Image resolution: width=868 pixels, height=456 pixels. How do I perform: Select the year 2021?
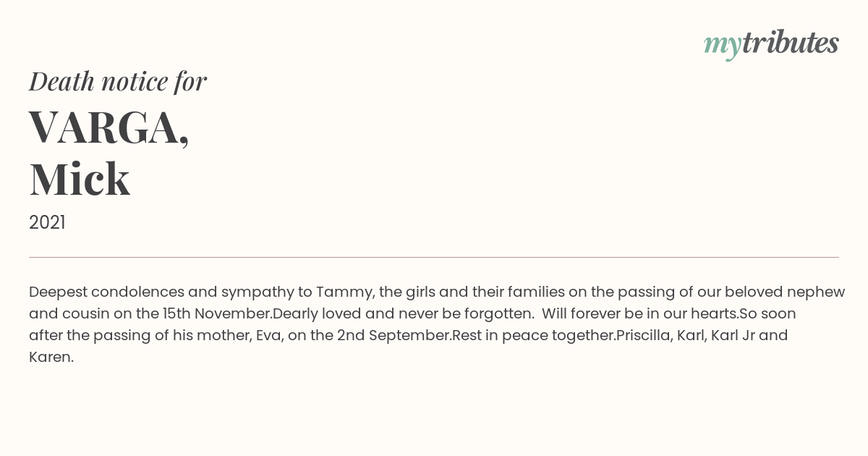click(x=47, y=223)
